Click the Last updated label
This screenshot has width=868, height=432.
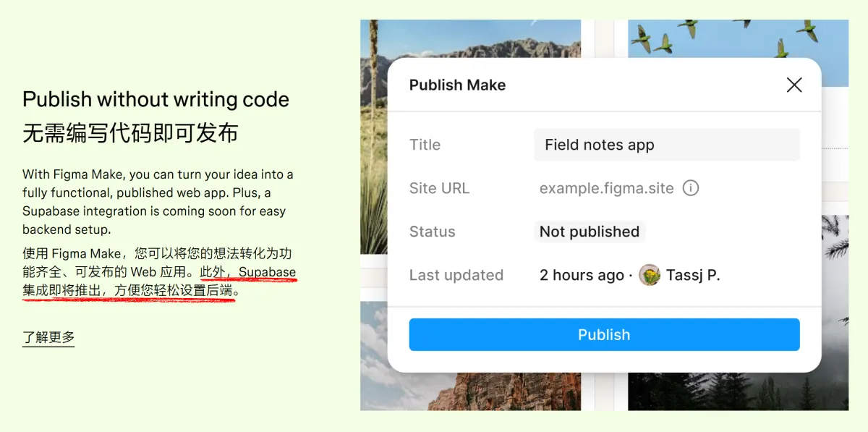[x=456, y=275]
